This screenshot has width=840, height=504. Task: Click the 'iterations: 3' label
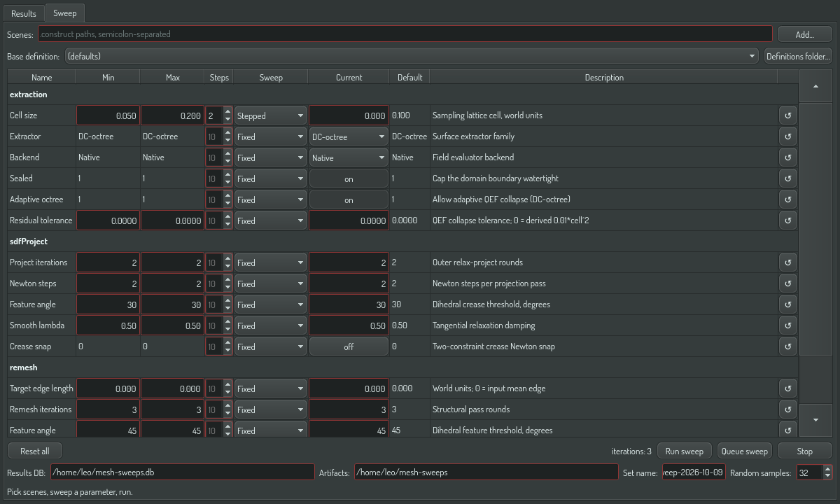click(631, 451)
